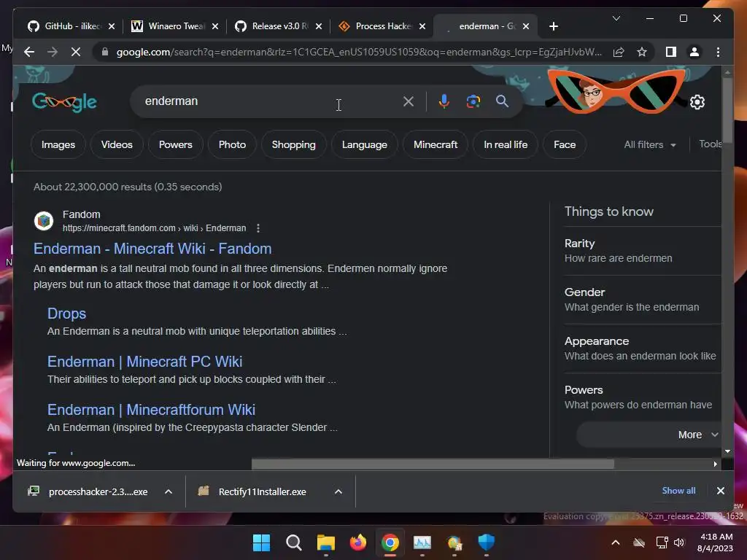Open the Chrome three-dot menu
Screen dimensions: 747x560
point(718,52)
